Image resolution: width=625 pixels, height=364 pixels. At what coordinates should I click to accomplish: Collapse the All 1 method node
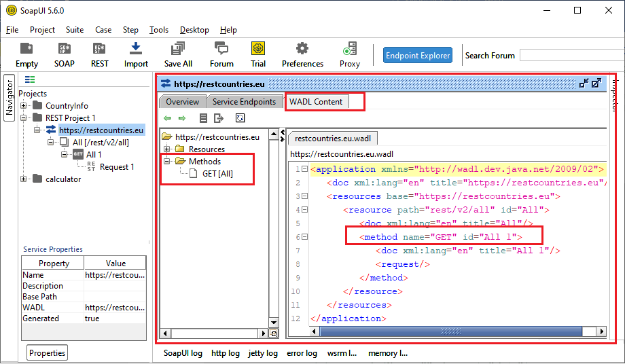(x=64, y=154)
